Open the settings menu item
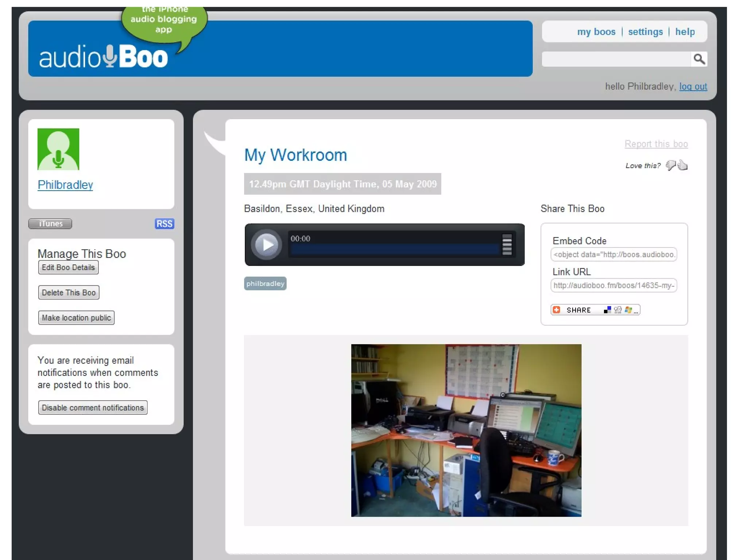 tap(645, 32)
